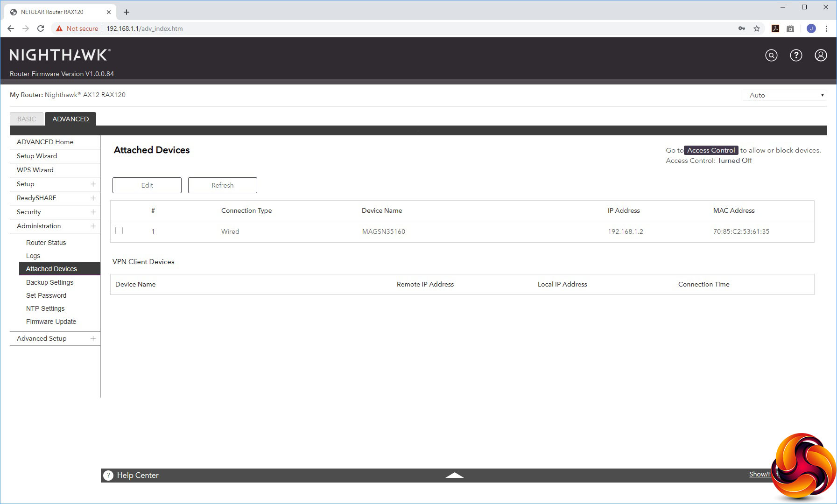Expand the Advanced Setup menu section

(x=93, y=338)
